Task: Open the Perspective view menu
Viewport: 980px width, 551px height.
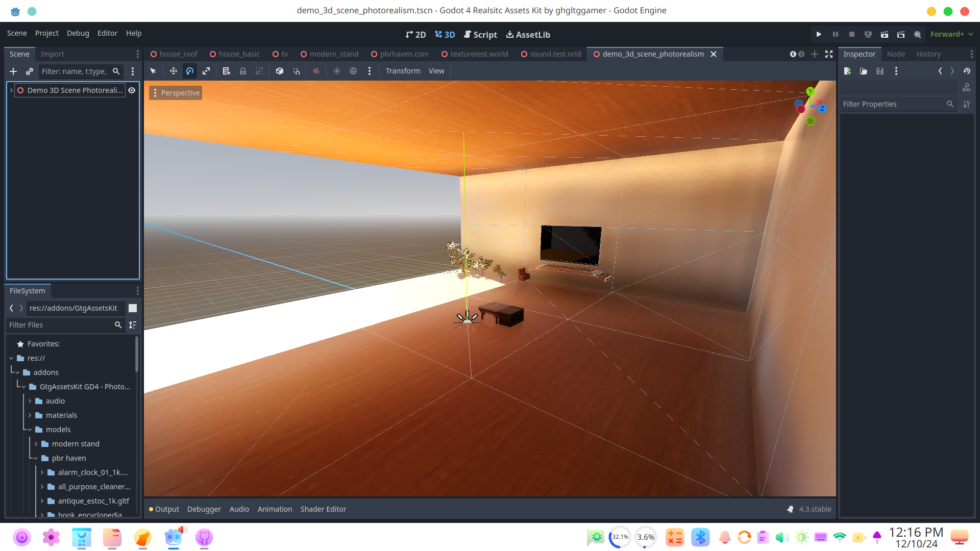Action: (176, 93)
